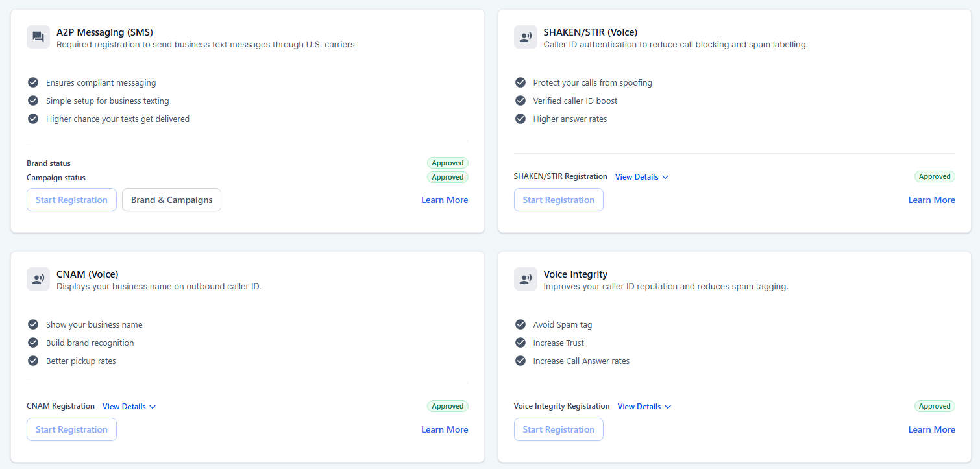Click Approved badge for CNAM Registration
Screen dimensions: 980x469
(x=448, y=406)
